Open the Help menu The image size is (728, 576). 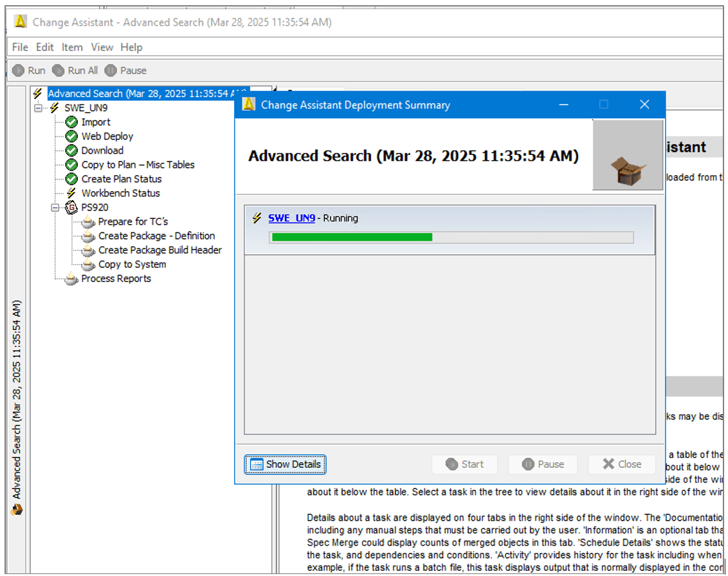131,48
